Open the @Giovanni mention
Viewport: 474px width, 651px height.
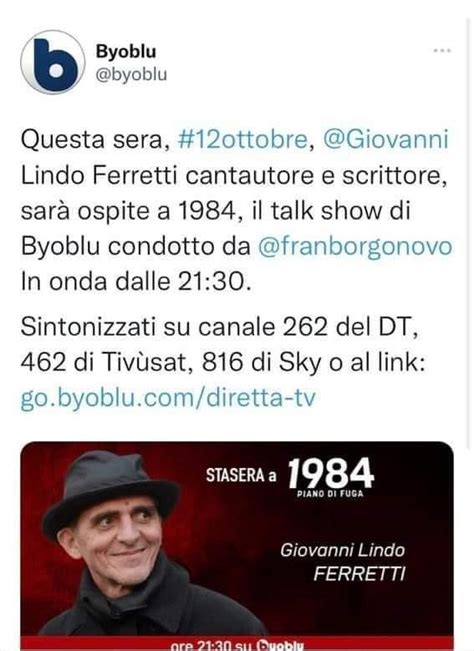[386, 139]
